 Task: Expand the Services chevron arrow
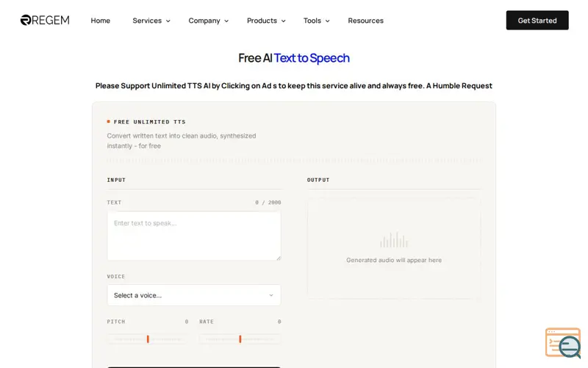pyautogui.click(x=168, y=21)
